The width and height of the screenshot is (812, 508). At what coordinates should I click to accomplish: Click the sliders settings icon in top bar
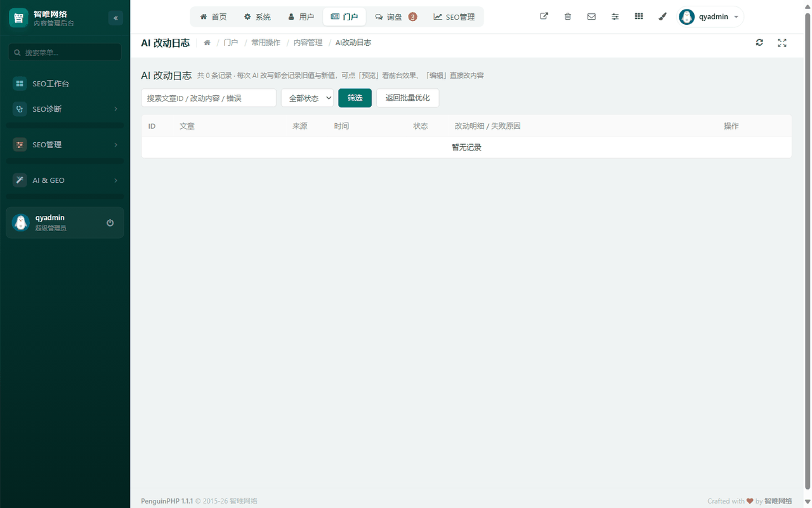615,17
